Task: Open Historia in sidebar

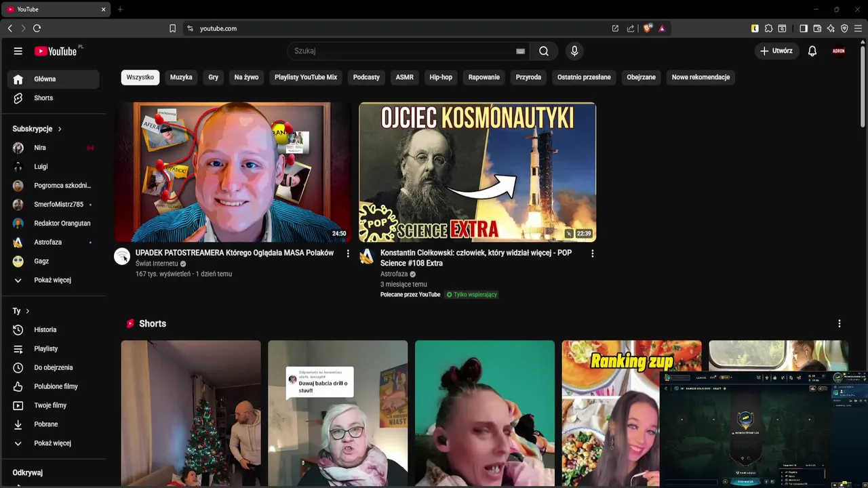Action: (x=54, y=330)
